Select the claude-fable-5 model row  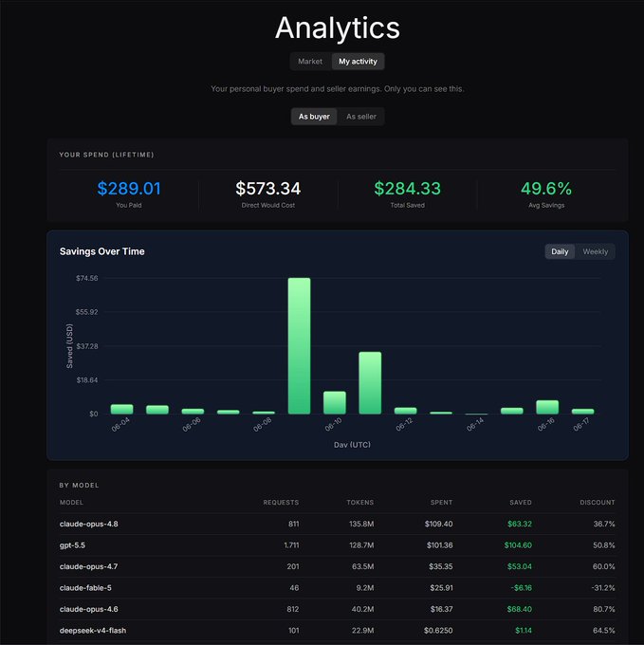[x=338, y=588]
